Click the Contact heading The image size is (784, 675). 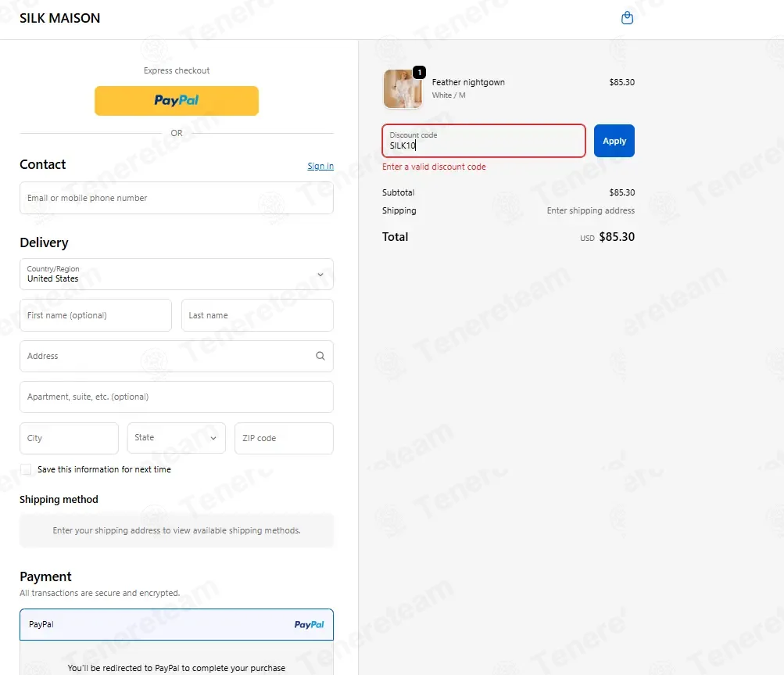(x=42, y=164)
